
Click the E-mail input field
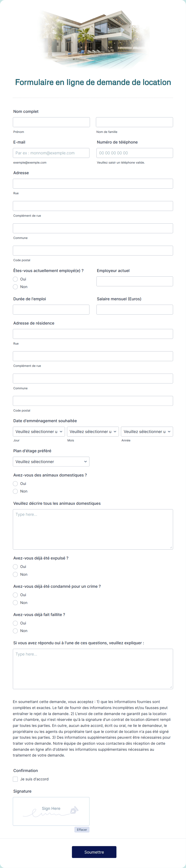pyautogui.click(x=51, y=153)
